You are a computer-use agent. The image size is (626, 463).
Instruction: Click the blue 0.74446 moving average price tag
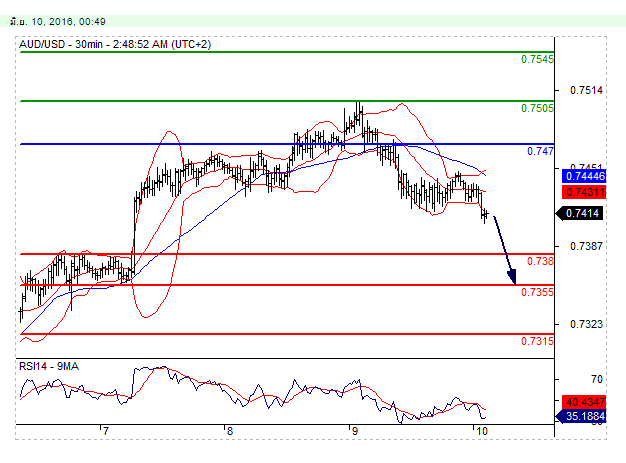point(584,176)
